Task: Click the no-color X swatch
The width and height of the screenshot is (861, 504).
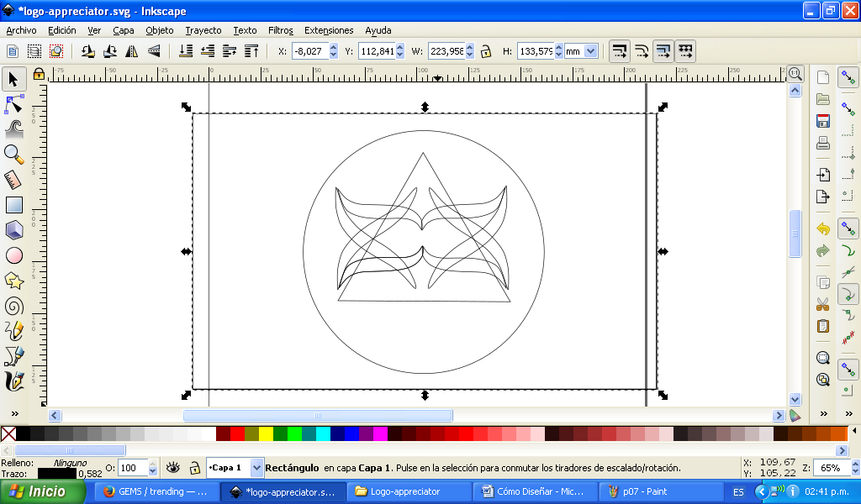Action: point(8,433)
